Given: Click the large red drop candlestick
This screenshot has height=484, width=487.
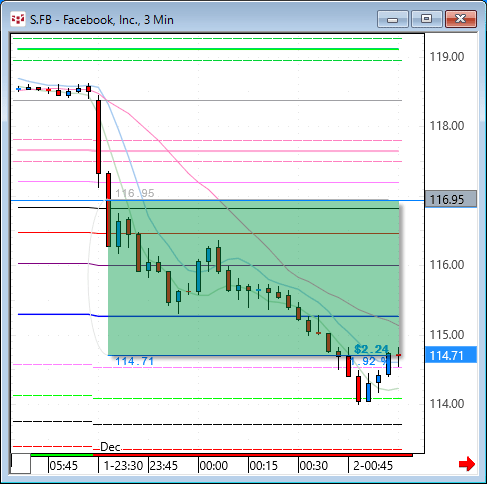Looking at the screenshot, I should [98, 137].
